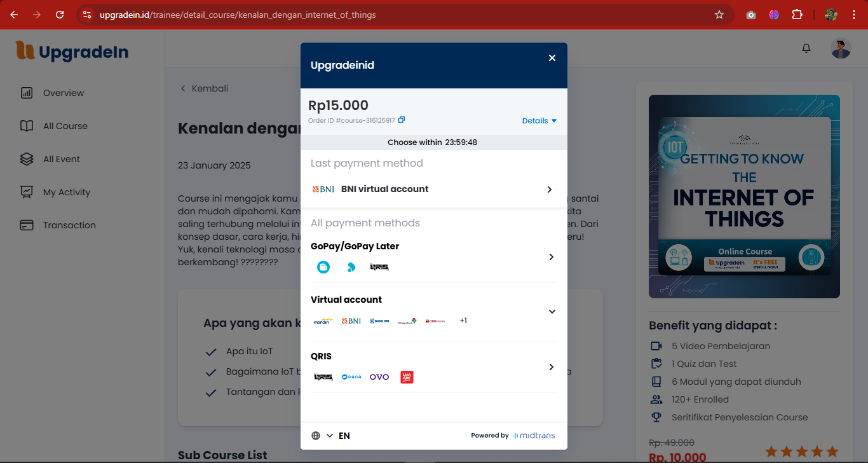Image resolution: width=868 pixels, height=463 pixels.
Task: Expand GoPay/GoPay Later chevron
Action: tap(552, 257)
